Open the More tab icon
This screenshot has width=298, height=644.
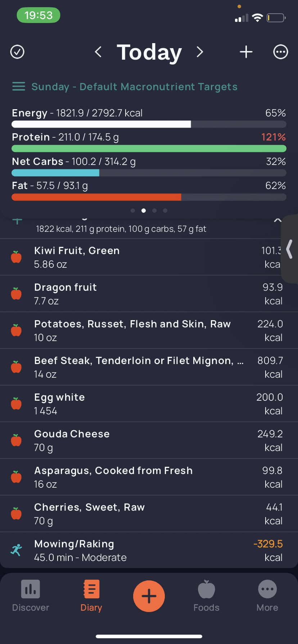coord(267,589)
